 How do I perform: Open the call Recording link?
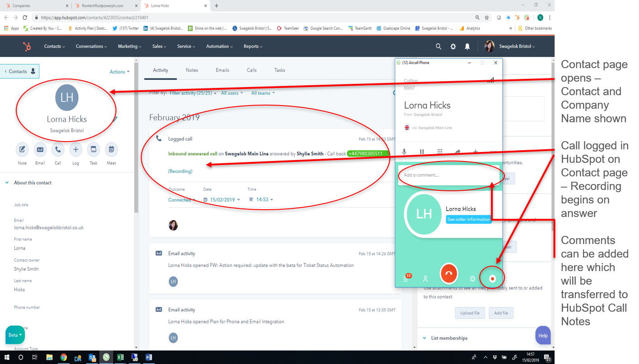point(180,171)
